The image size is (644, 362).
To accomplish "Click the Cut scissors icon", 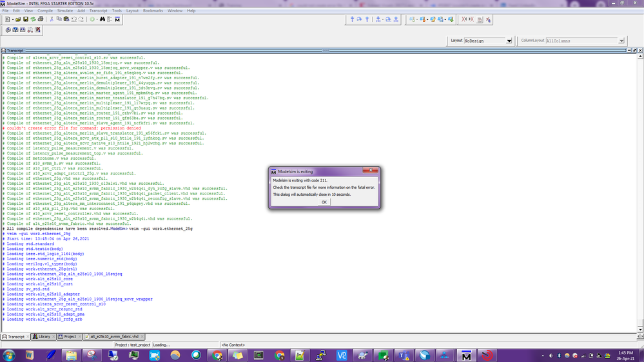I will (52, 19).
